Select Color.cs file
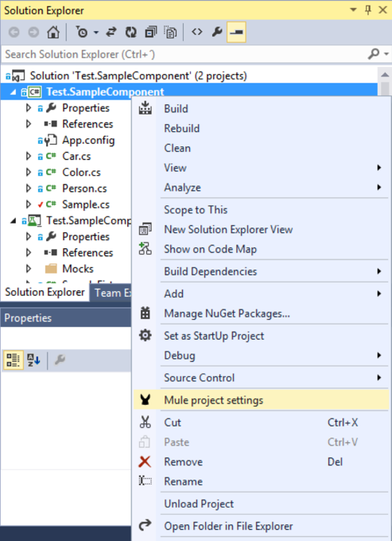The image size is (392, 541). (81, 172)
